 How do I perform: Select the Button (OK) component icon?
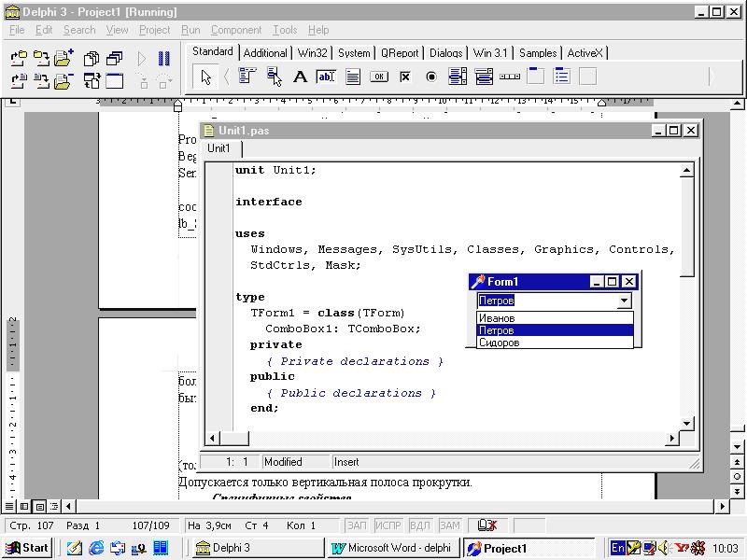(x=379, y=77)
